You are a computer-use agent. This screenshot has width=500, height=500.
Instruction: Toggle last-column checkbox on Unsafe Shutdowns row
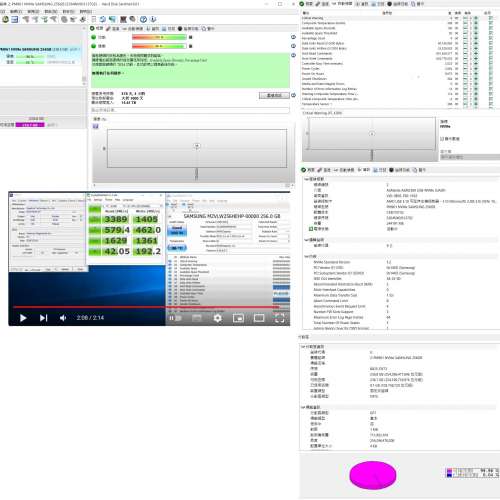tap(491, 79)
